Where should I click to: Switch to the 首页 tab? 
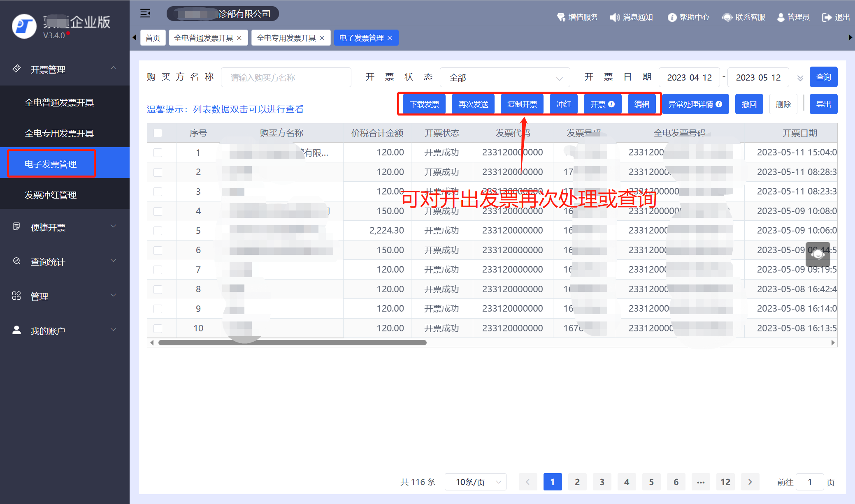pyautogui.click(x=153, y=38)
